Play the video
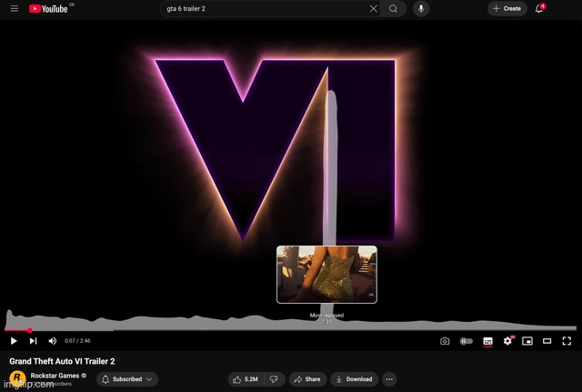This screenshot has width=582, height=392. tap(14, 341)
